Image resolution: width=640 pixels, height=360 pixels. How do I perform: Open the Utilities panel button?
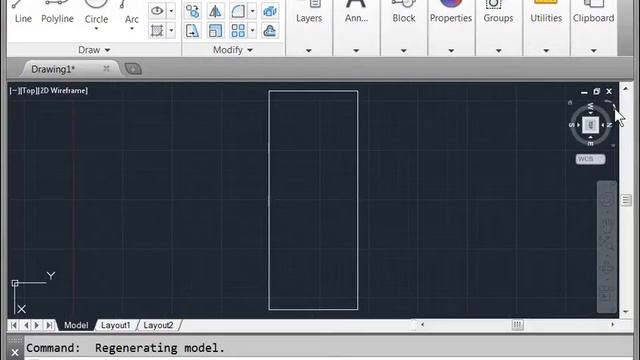pos(546,12)
